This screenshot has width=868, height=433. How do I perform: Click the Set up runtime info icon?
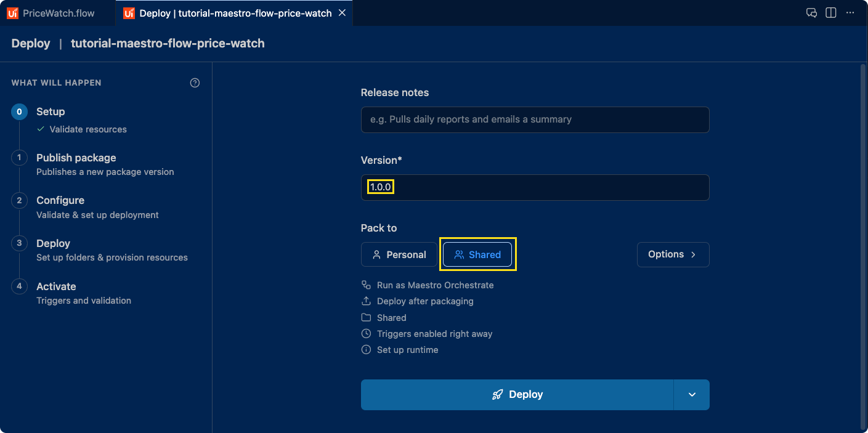coord(366,350)
